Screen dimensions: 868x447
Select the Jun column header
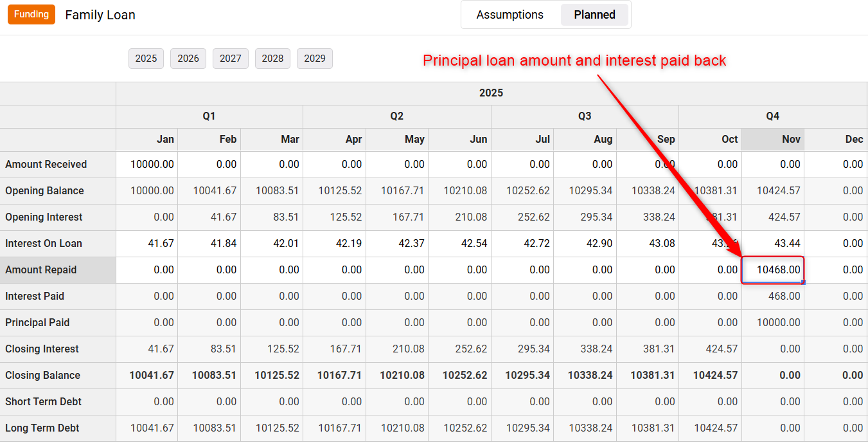click(460, 140)
